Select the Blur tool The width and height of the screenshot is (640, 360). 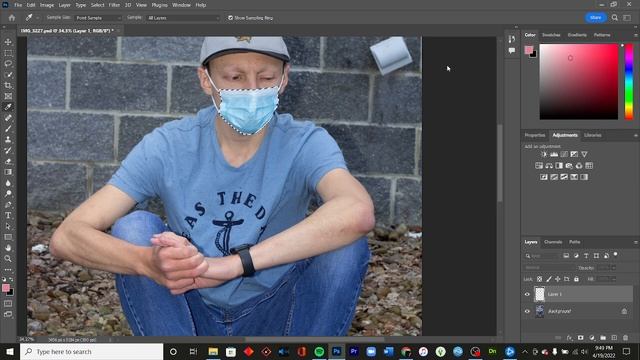[x=8, y=183]
